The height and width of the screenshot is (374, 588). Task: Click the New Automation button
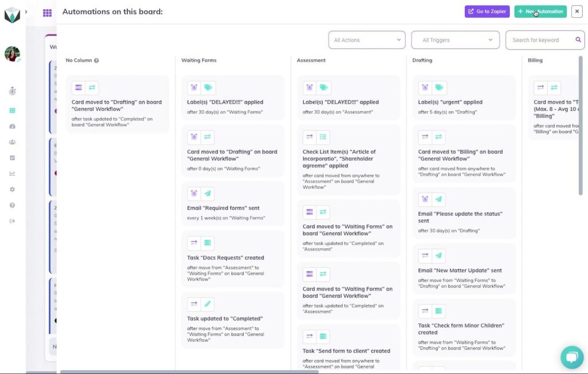tap(540, 11)
